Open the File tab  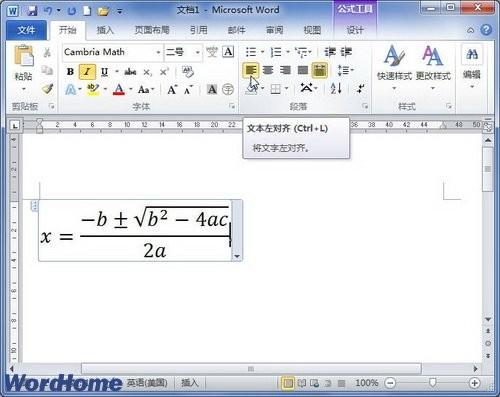point(26,30)
